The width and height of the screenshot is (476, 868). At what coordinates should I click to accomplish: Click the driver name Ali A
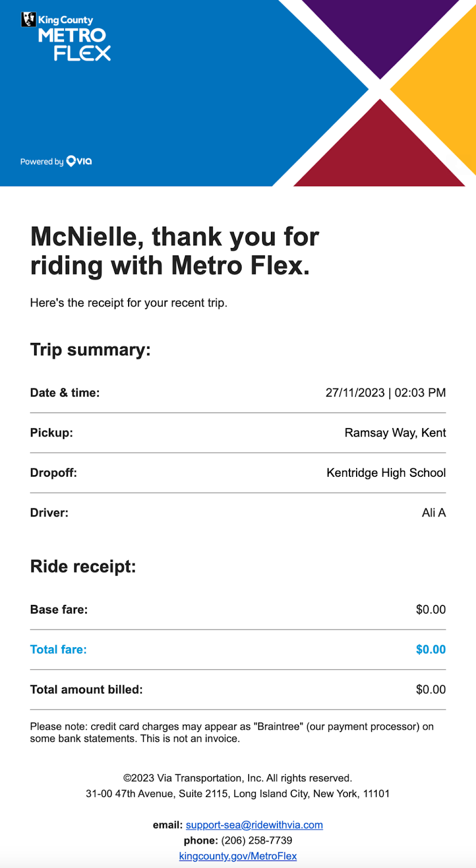tap(434, 513)
